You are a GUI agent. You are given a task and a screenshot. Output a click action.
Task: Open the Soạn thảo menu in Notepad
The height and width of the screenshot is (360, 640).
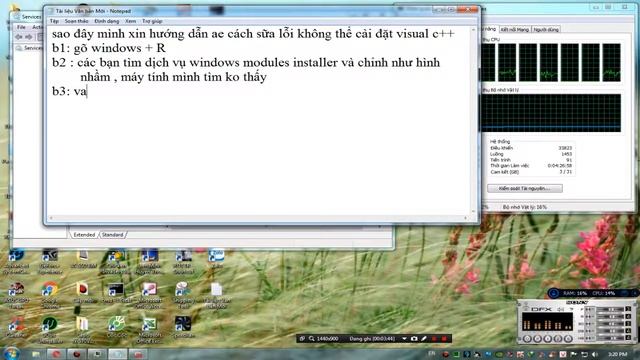tap(76, 21)
